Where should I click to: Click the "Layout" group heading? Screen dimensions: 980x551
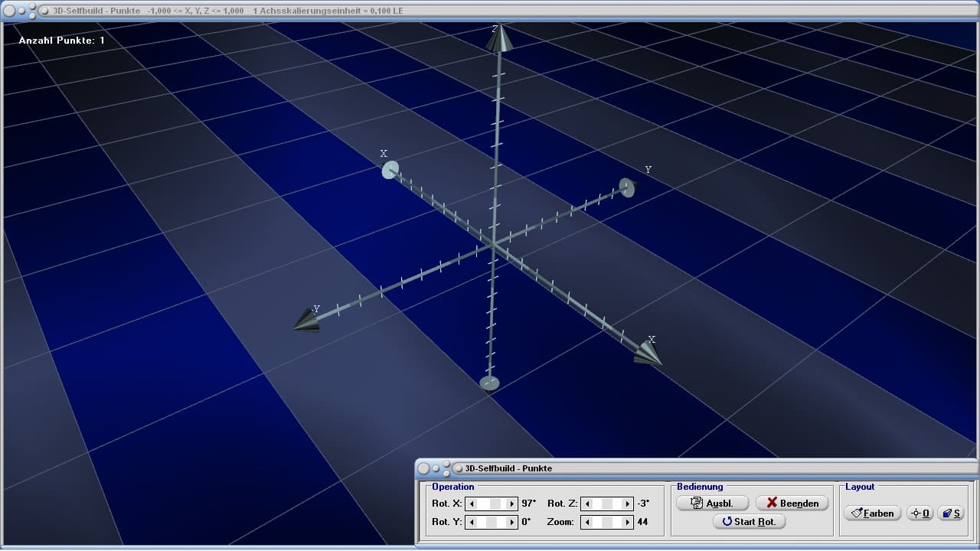click(860, 487)
